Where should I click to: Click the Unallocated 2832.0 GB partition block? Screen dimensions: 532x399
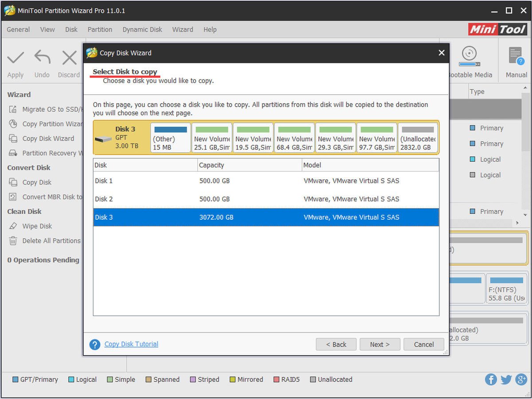[418, 138]
